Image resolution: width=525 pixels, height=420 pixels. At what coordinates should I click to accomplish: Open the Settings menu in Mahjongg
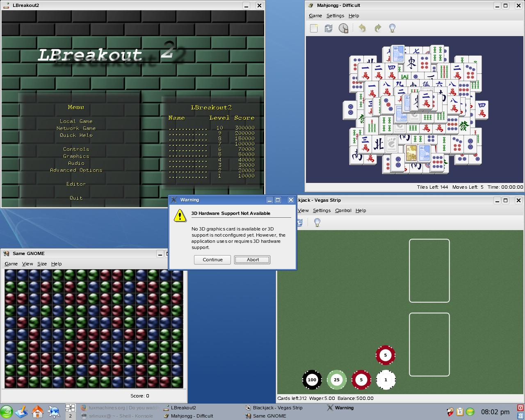pos(335,16)
